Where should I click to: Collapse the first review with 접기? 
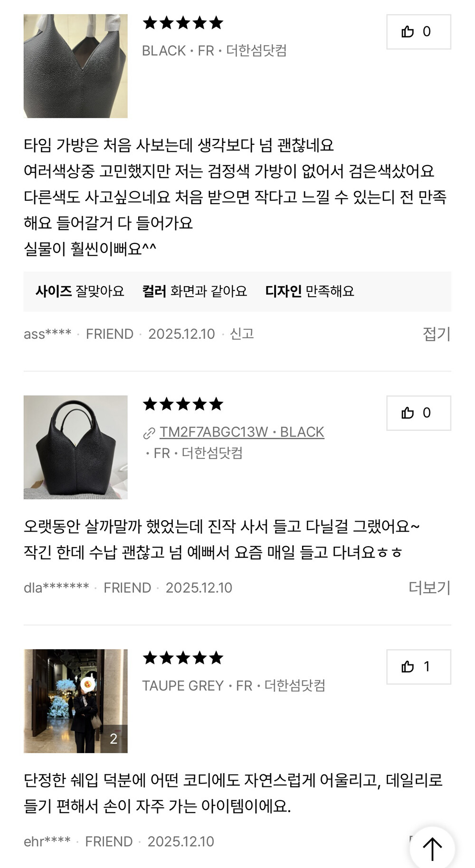[x=437, y=334]
